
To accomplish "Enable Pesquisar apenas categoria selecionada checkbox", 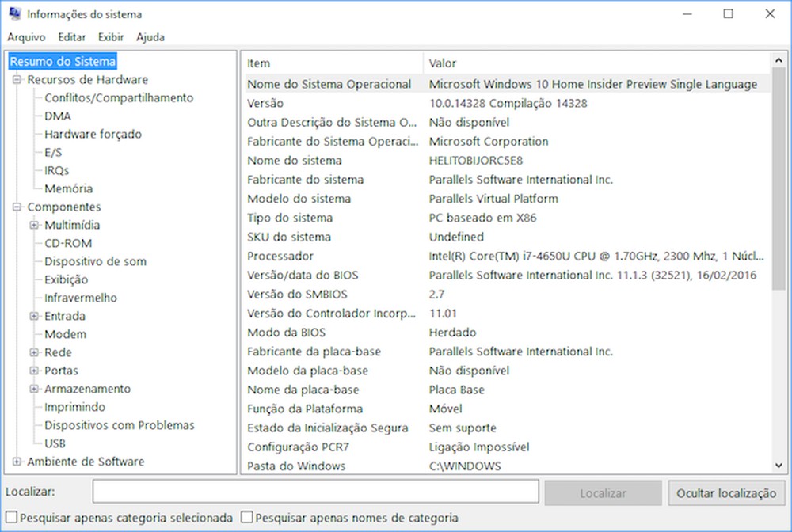I will click(x=11, y=517).
